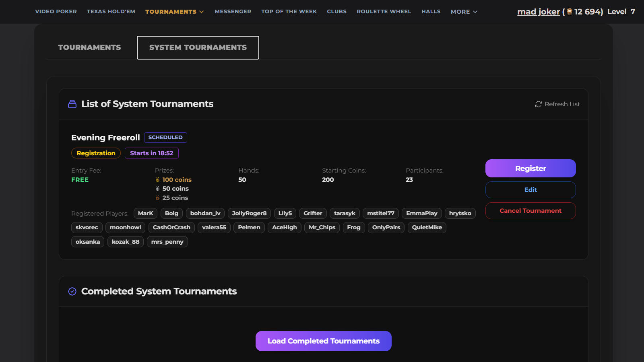644x362 pixels.
Task: Select registered player Mr_Chips
Action: pos(322,228)
